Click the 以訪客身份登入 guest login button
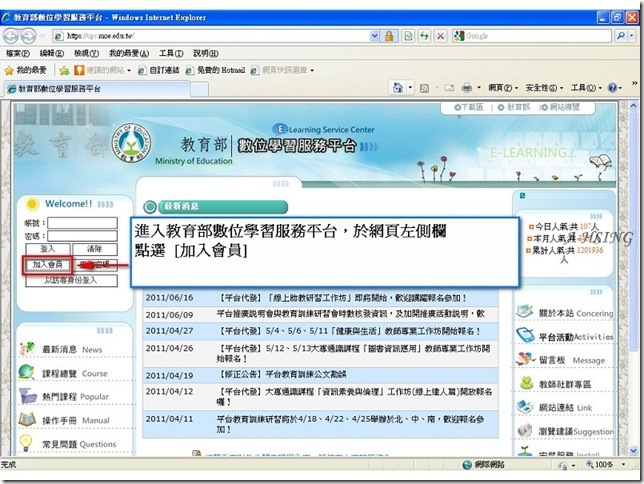Viewport: 644px width, 484px height. (x=71, y=280)
